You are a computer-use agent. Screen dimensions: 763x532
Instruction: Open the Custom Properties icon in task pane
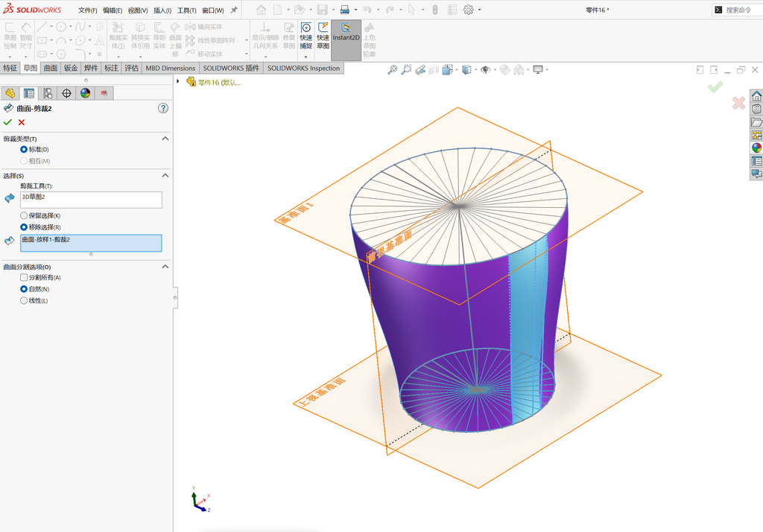[756, 161]
